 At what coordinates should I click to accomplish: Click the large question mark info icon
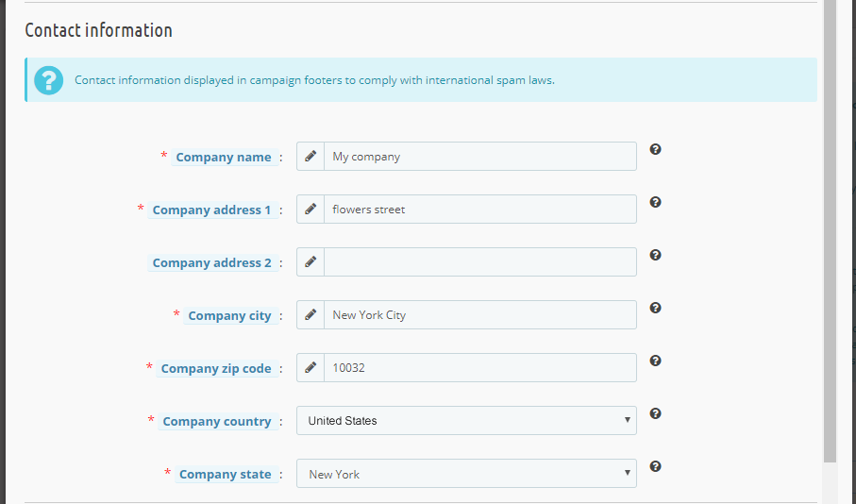pyautogui.click(x=48, y=80)
